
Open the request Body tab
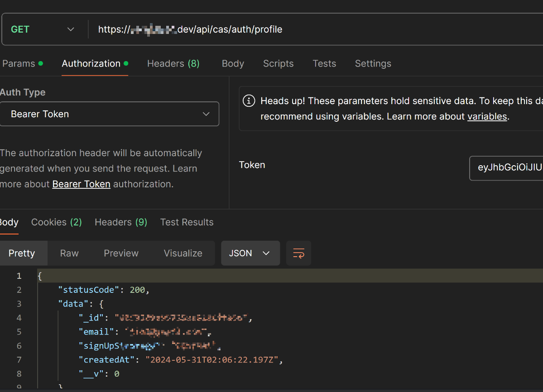point(233,64)
